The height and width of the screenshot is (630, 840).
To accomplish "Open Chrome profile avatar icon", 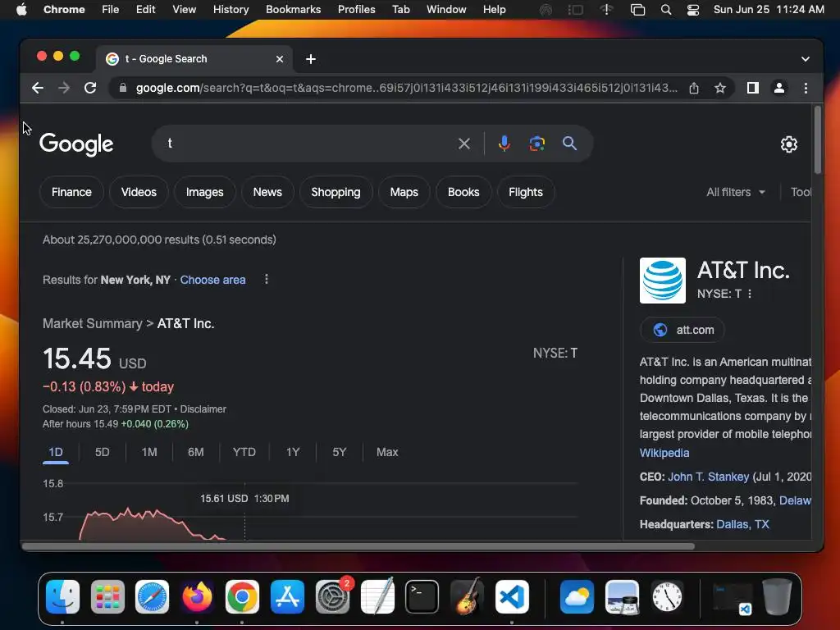I will [x=779, y=88].
